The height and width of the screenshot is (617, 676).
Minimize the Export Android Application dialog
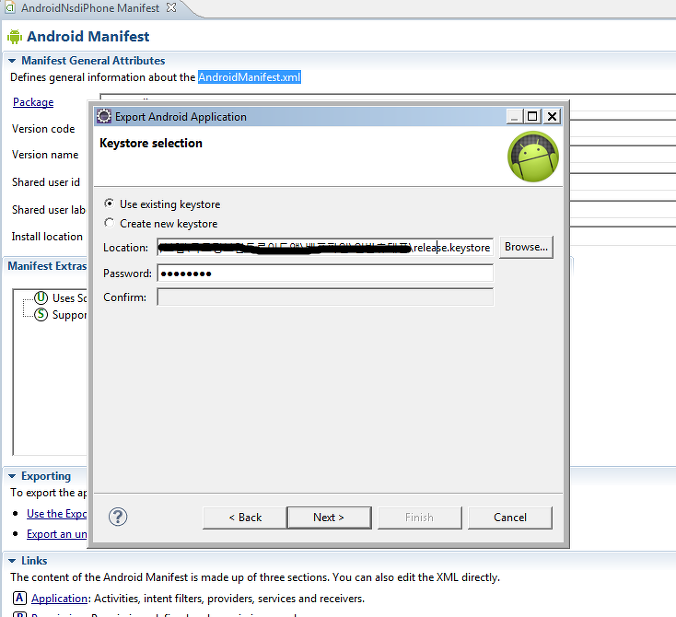point(514,116)
